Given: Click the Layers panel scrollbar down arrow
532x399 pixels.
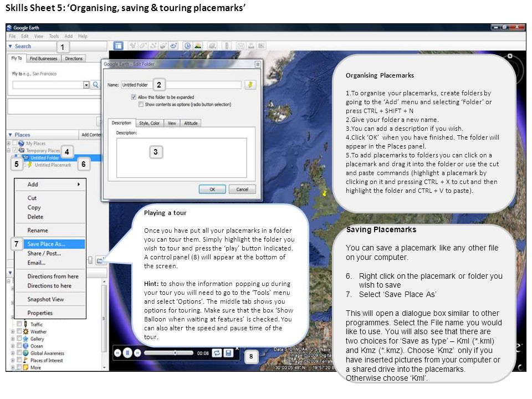Looking at the screenshot, I should point(104,367).
